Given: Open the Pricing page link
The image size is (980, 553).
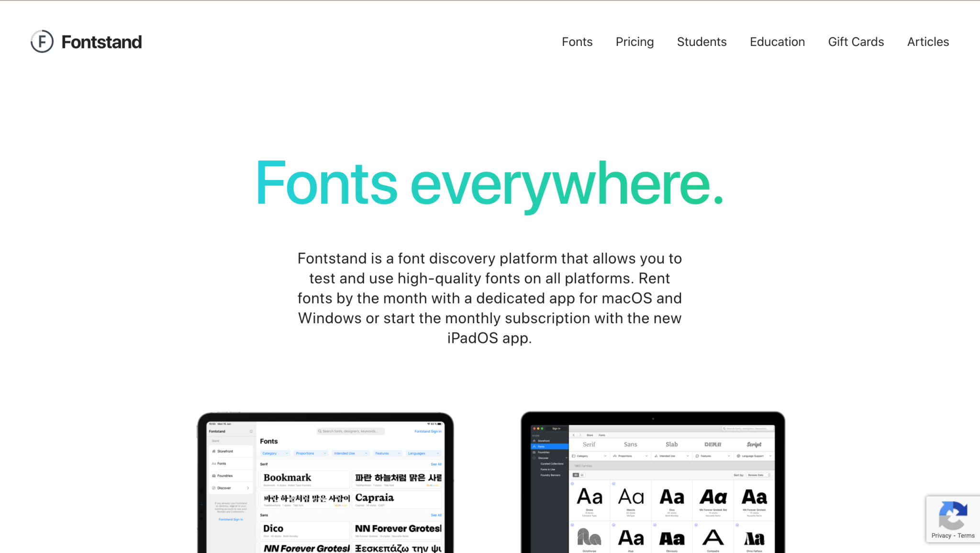Looking at the screenshot, I should 635,42.
